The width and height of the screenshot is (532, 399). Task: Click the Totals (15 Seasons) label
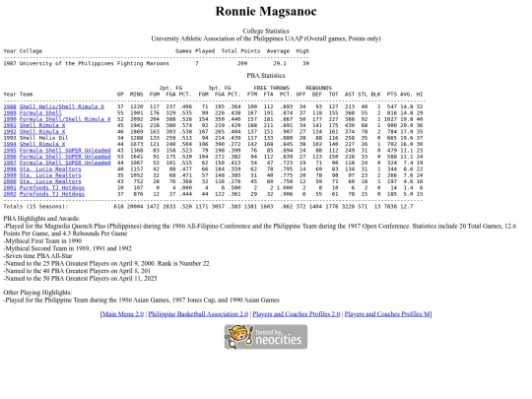35,206
